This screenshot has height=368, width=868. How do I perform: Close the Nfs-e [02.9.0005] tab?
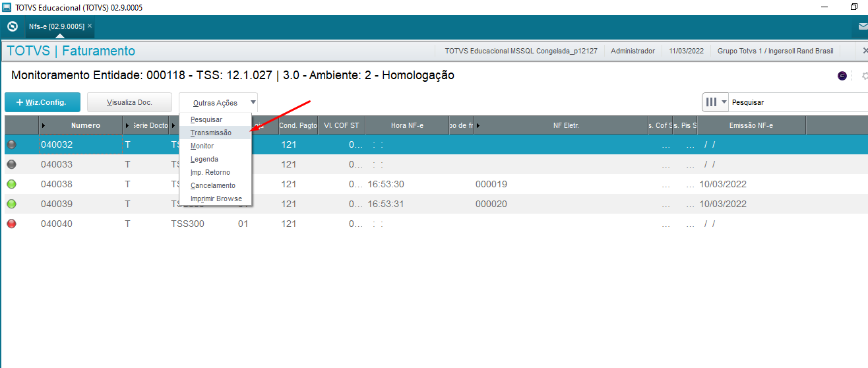tap(90, 26)
